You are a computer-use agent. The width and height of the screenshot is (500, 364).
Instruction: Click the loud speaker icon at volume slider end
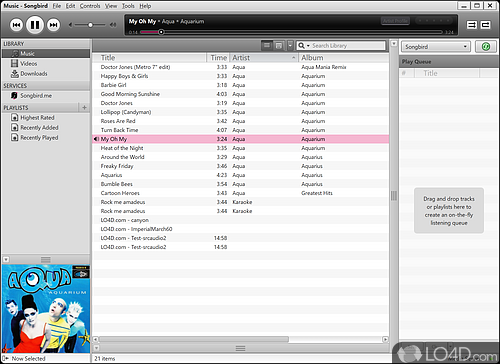113,25
